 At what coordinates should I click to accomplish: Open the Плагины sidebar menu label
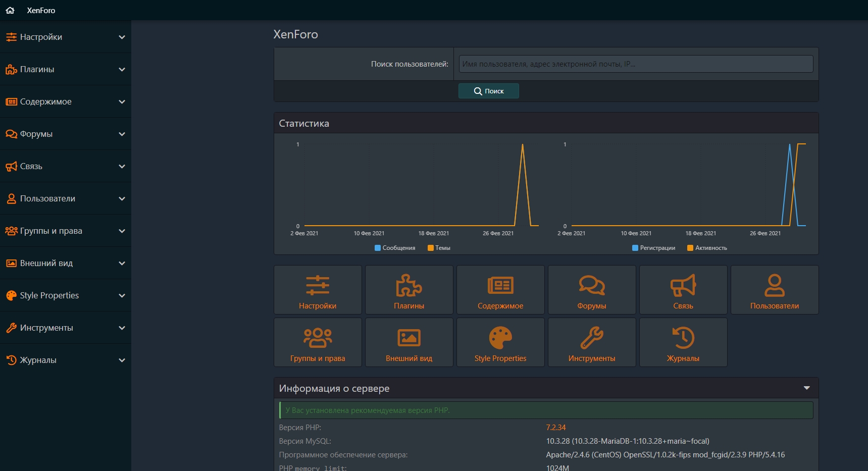pos(37,69)
